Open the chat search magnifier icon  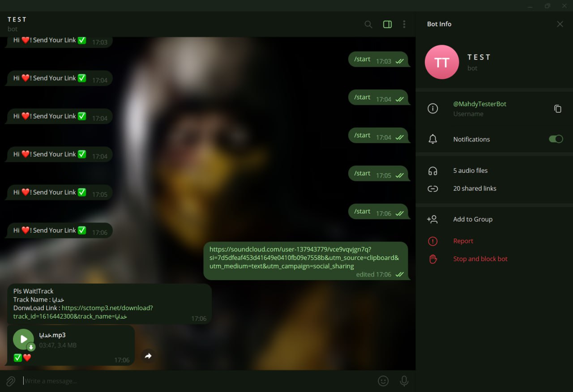[x=368, y=24]
